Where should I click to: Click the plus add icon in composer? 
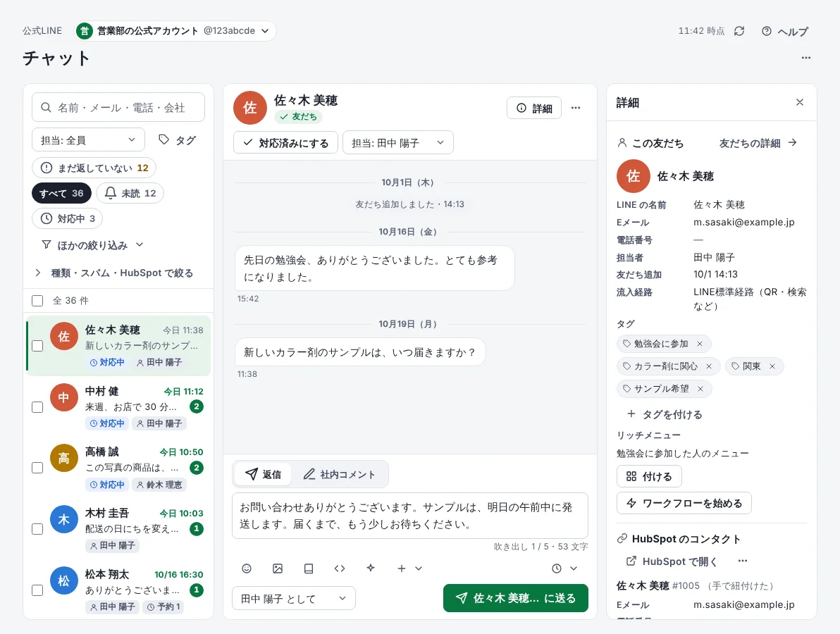(x=401, y=568)
